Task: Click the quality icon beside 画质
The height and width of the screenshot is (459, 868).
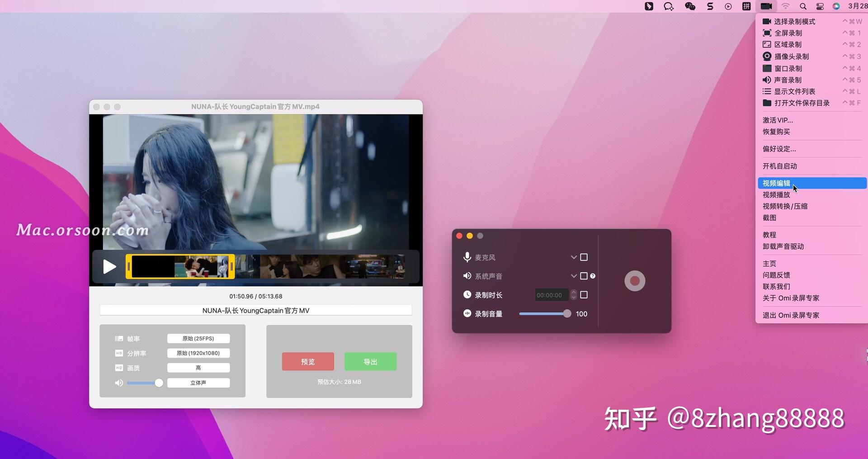Action: (119, 368)
